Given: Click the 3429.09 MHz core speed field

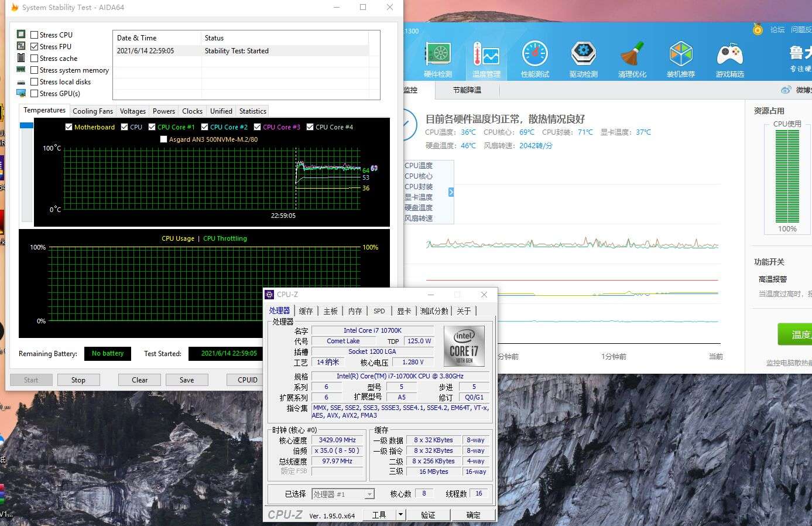Looking at the screenshot, I should point(337,440).
